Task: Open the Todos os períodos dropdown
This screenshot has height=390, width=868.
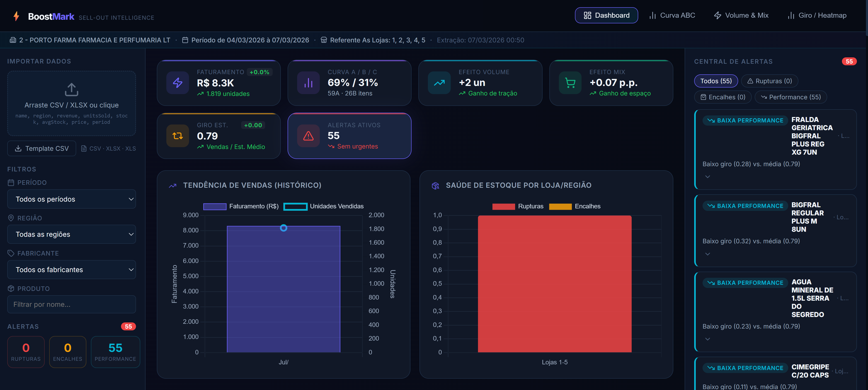Action: click(x=71, y=199)
